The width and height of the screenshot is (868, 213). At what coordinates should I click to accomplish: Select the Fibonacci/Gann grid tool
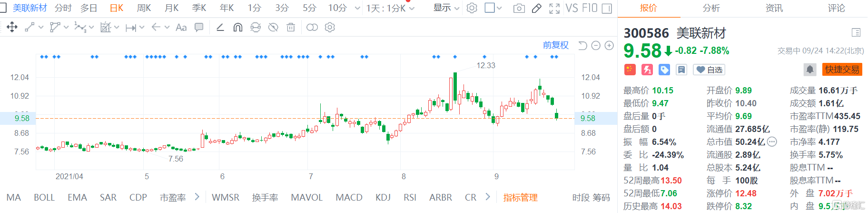[106, 27]
